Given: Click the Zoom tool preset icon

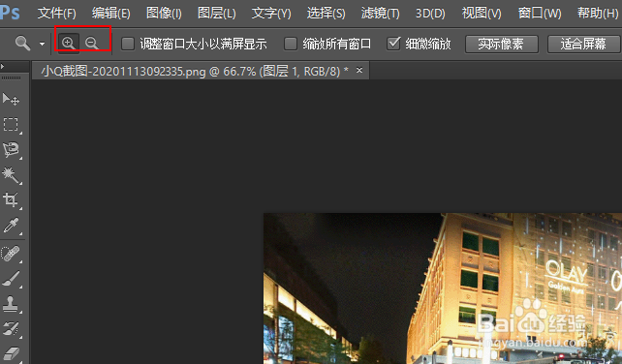Looking at the screenshot, I should [x=22, y=43].
